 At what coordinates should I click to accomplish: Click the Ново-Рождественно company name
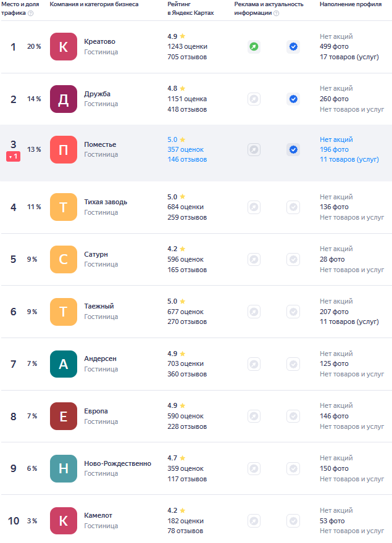tap(118, 463)
